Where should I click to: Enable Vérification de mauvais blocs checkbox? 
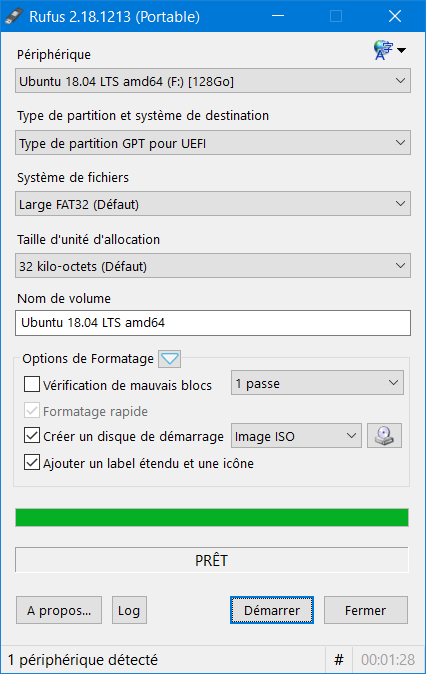coord(32,384)
